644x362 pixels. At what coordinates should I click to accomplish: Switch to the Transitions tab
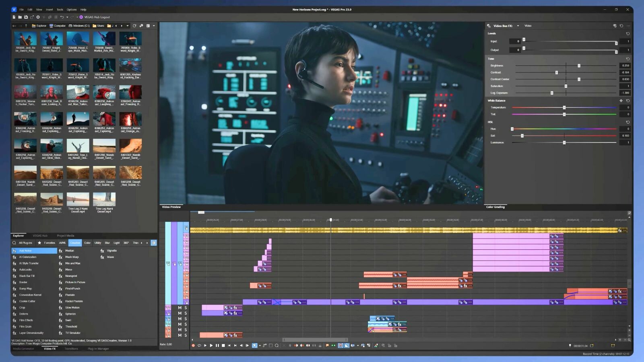point(71,349)
